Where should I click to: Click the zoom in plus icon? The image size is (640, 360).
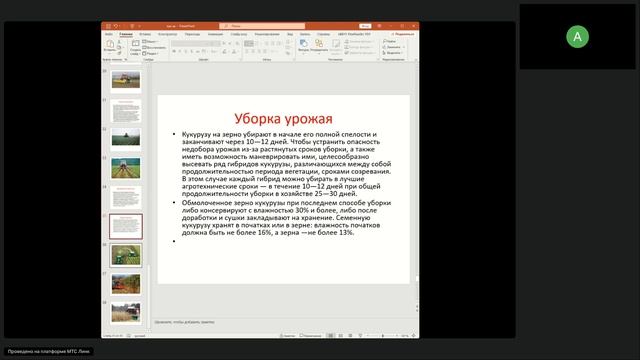pos(397,336)
